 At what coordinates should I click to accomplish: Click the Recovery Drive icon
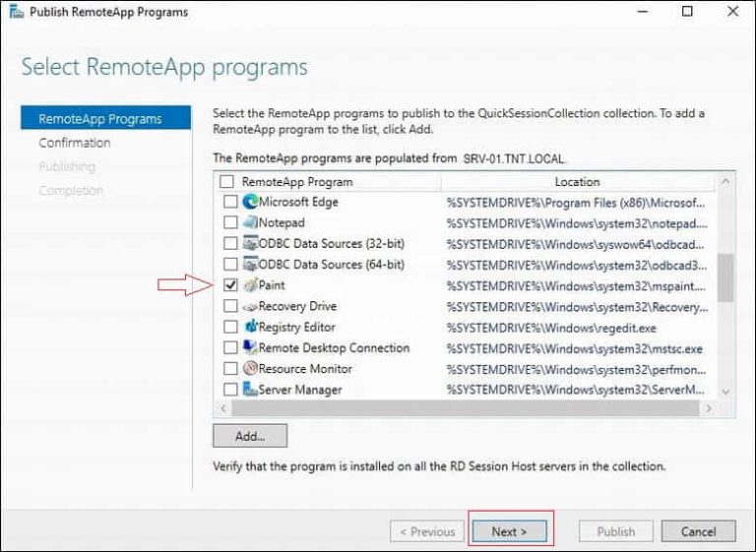click(x=250, y=306)
